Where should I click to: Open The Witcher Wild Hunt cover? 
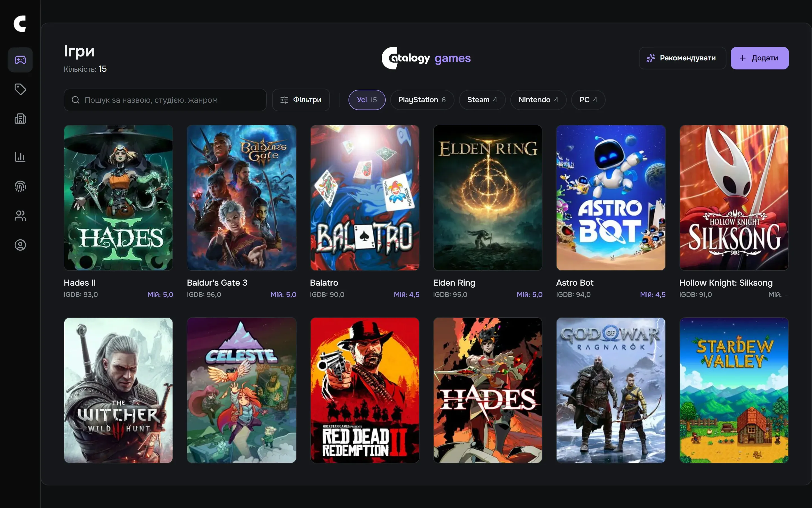coord(118,390)
